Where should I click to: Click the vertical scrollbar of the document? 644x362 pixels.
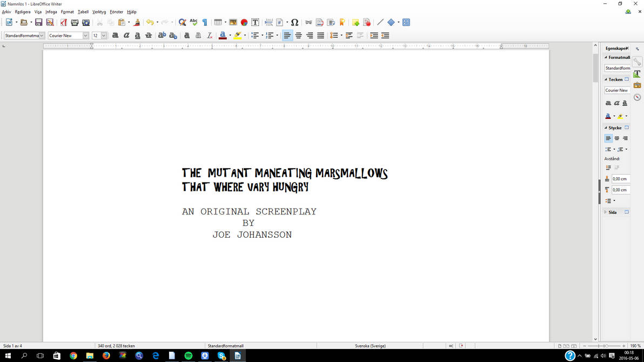click(x=595, y=192)
